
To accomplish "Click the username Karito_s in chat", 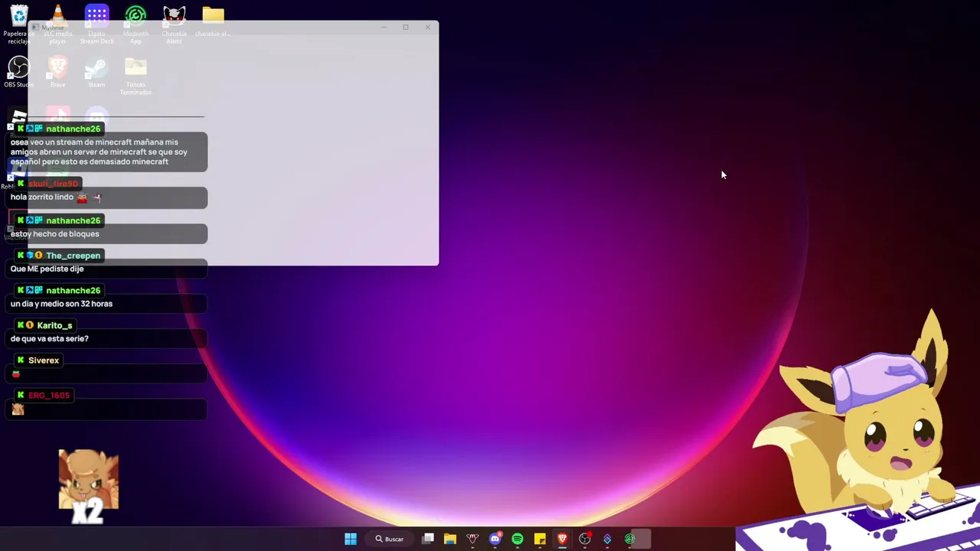I will [54, 325].
